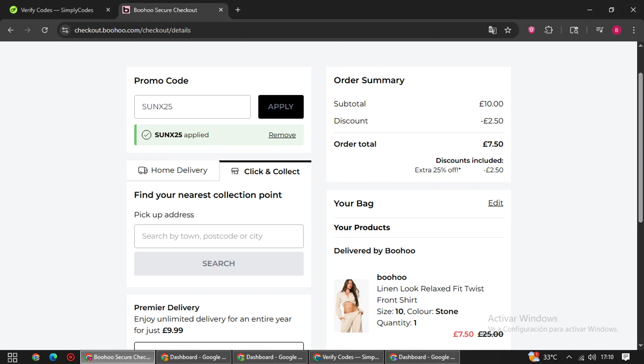Click the Extra 25% off!* discount text
Viewport: 644px width, 364px height.
[x=438, y=170]
